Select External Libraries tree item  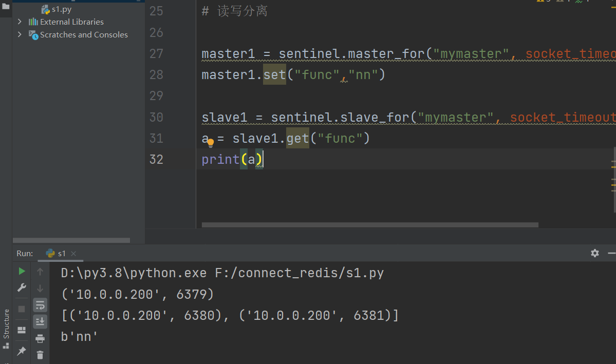point(66,22)
